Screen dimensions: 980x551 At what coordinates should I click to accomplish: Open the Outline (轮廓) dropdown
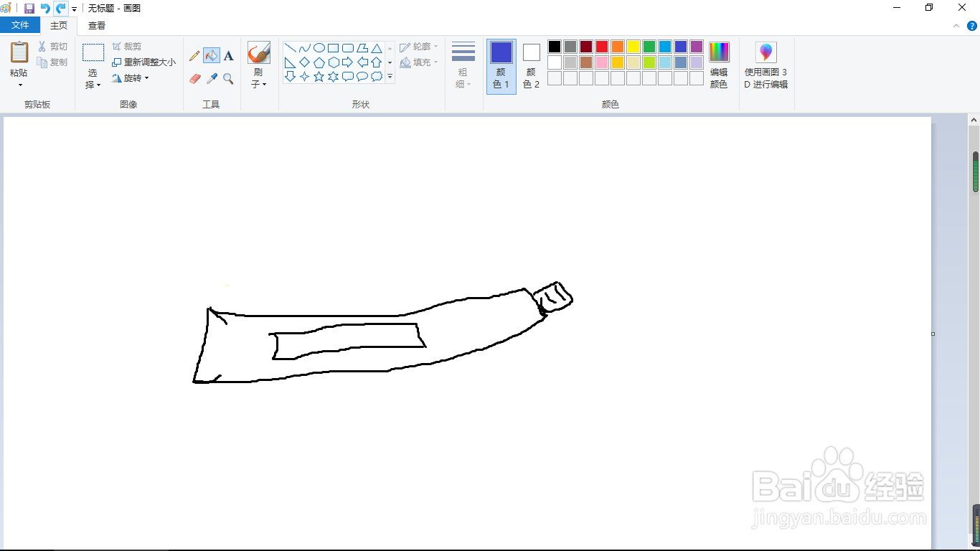pyautogui.click(x=419, y=47)
